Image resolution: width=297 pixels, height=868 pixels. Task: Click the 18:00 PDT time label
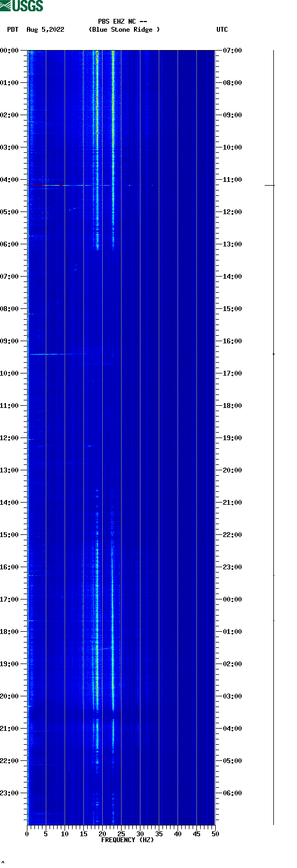tap(10, 632)
